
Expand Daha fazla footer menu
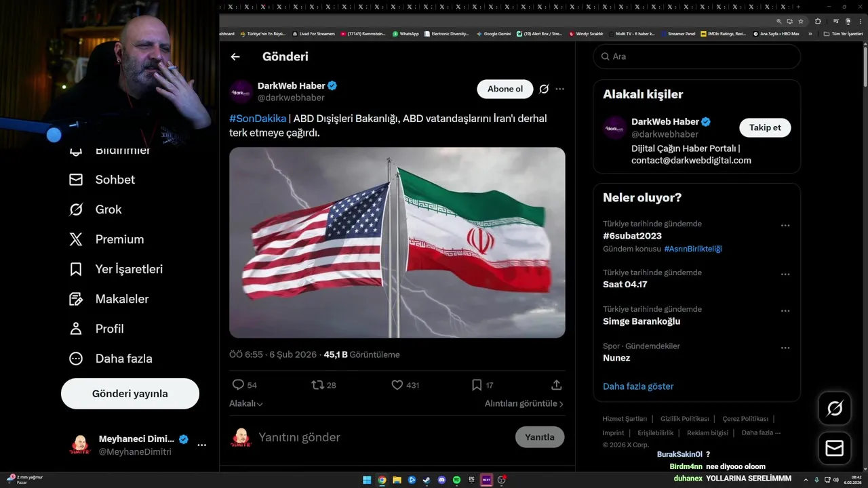tap(761, 433)
